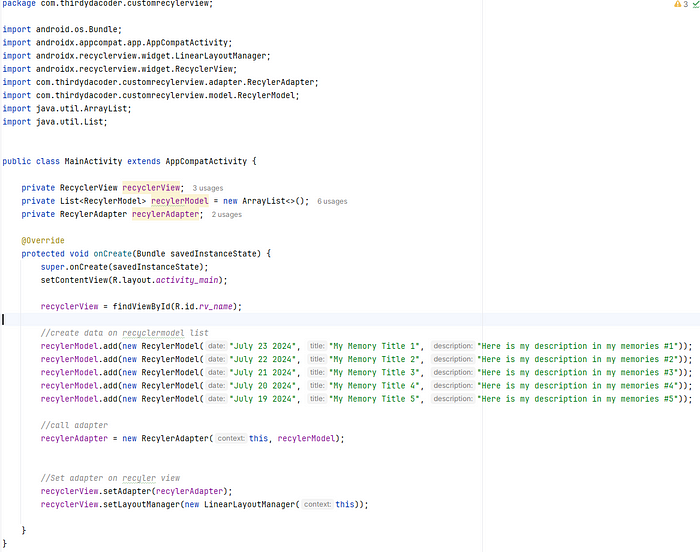Click the onCreate method name
Image resolution: width=700 pixels, height=552 pixels.
[112, 254]
